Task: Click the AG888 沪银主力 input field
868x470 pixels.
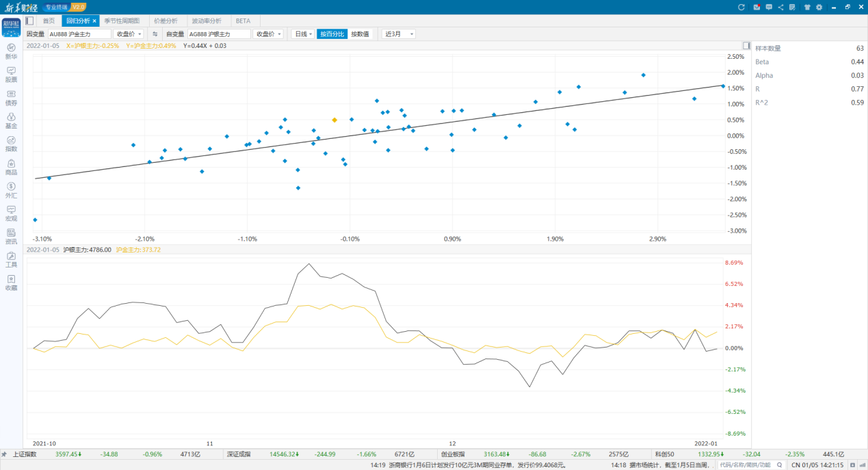Action: [x=218, y=34]
